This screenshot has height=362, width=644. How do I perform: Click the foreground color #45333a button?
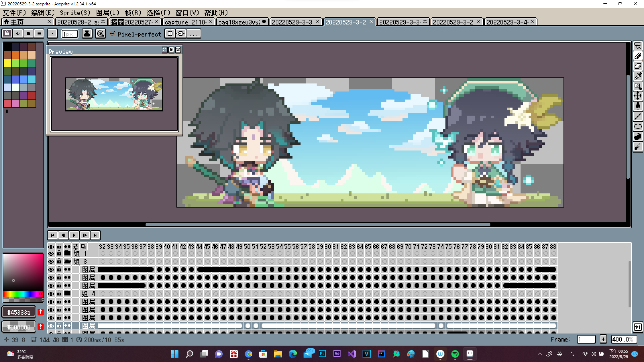[19, 312]
